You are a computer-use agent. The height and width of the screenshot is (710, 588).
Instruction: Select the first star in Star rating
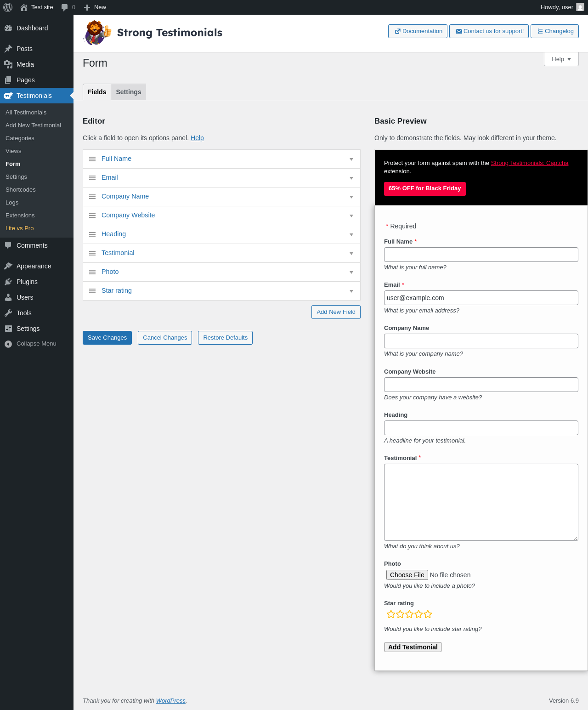(391, 614)
